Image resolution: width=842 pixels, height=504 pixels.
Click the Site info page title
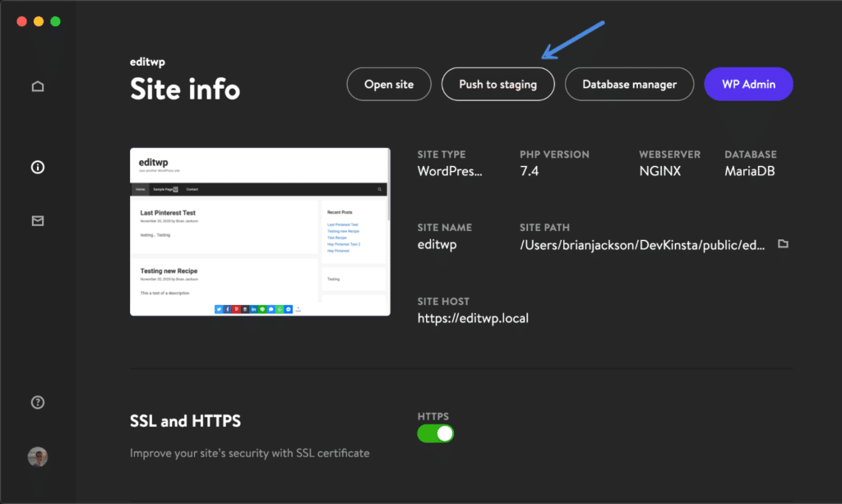click(x=185, y=89)
